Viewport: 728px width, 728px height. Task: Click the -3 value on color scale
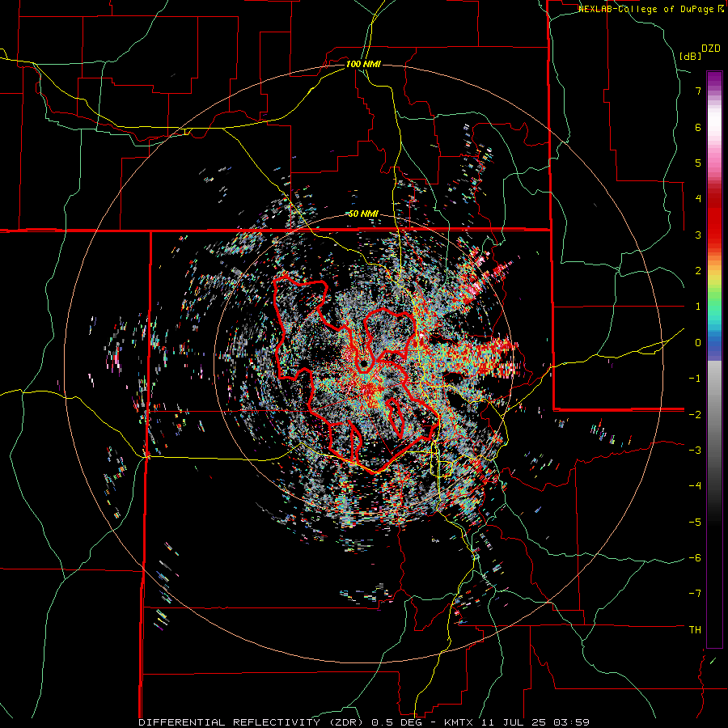tap(695, 451)
